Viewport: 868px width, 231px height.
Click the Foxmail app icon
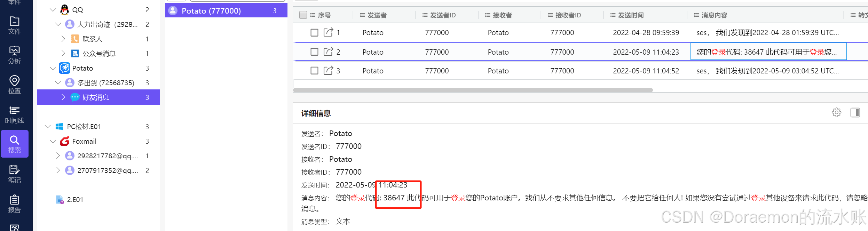64,141
